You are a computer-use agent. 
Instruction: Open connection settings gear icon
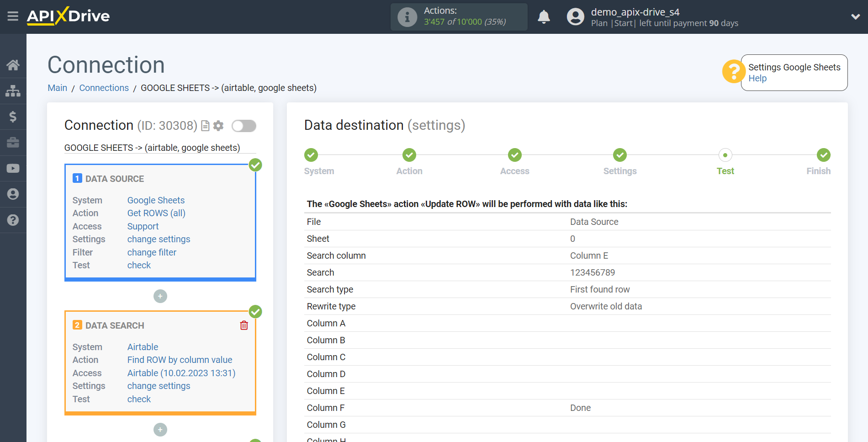point(218,126)
